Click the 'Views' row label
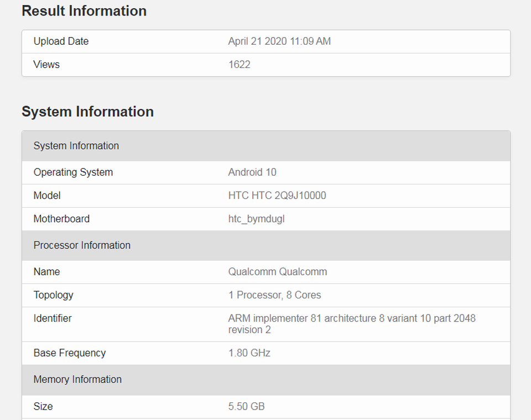 coord(46,64)
